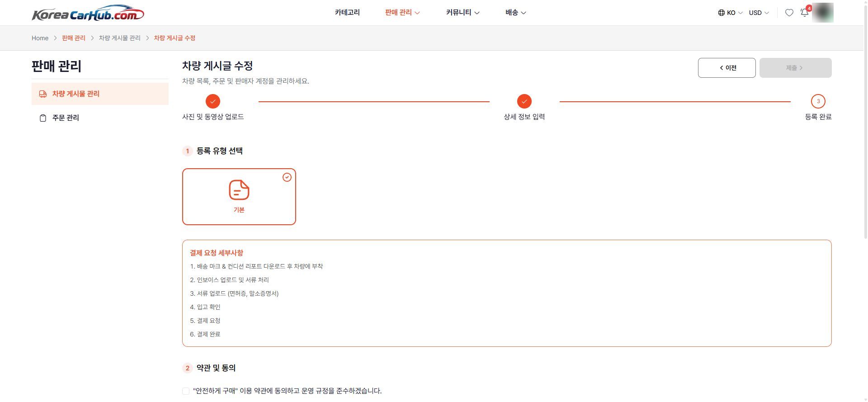
Task: Click the 이전 button
Action: click(726, 68)
